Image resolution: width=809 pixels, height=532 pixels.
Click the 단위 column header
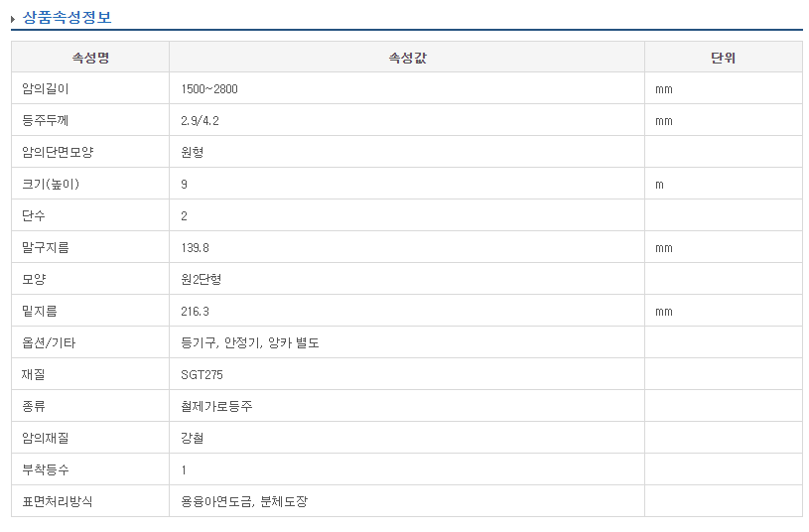pyautogui.click(x=723, y=58)
